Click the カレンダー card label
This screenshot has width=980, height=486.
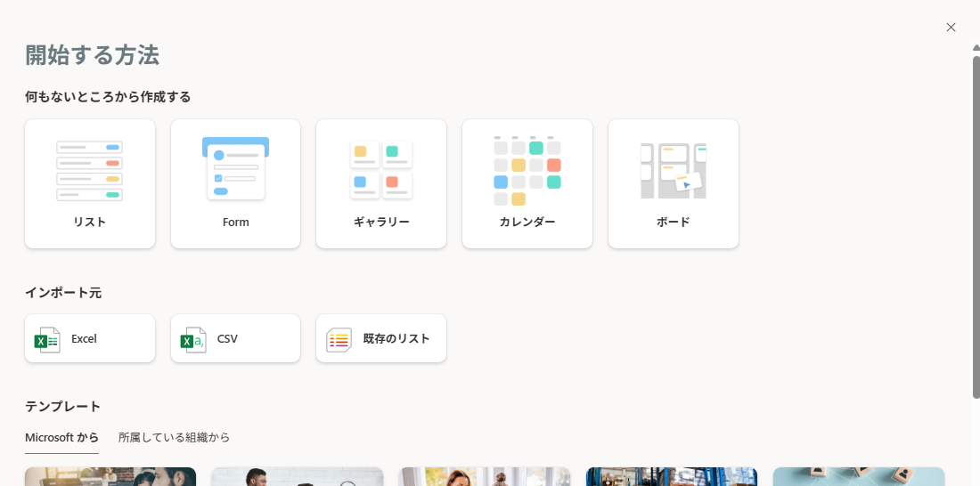click(x=527, y=222)
